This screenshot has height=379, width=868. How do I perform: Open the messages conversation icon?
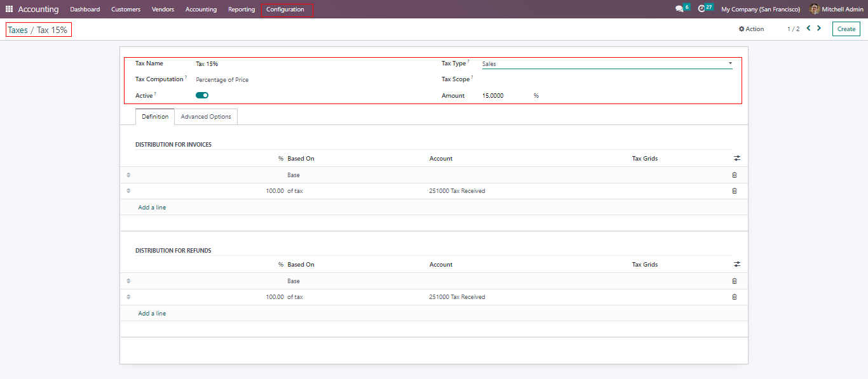679,9
